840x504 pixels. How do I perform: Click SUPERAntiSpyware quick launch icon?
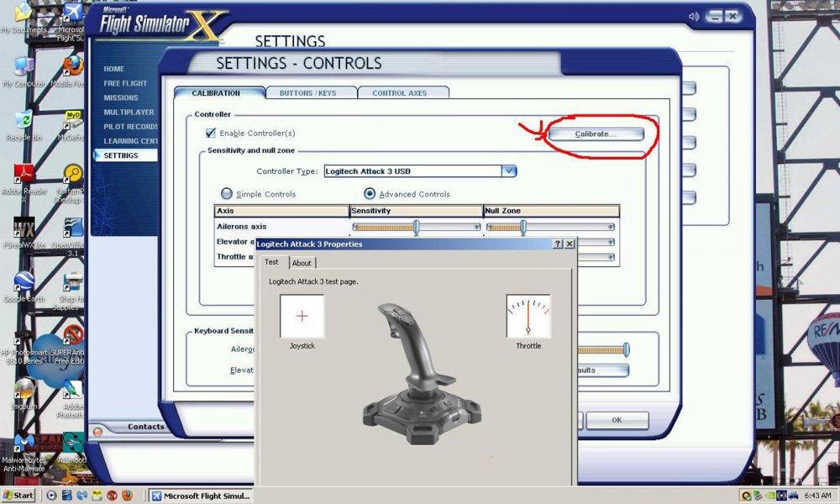tap(112, 496)
